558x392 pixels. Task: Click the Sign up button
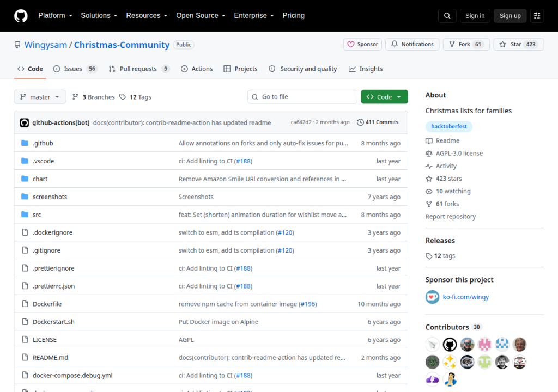pyautogui.click(x=510, y=16)
